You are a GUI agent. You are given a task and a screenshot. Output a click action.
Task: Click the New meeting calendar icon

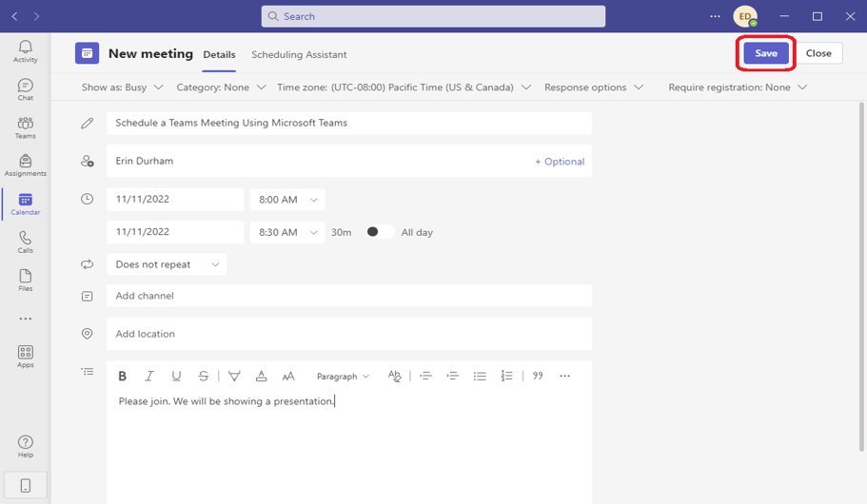pos(88,53)
